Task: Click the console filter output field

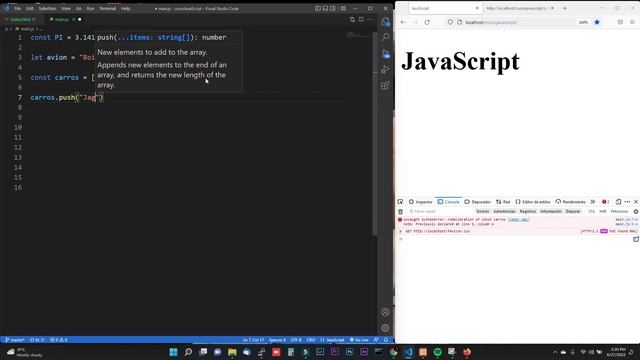Action: (x=441, y=211)
